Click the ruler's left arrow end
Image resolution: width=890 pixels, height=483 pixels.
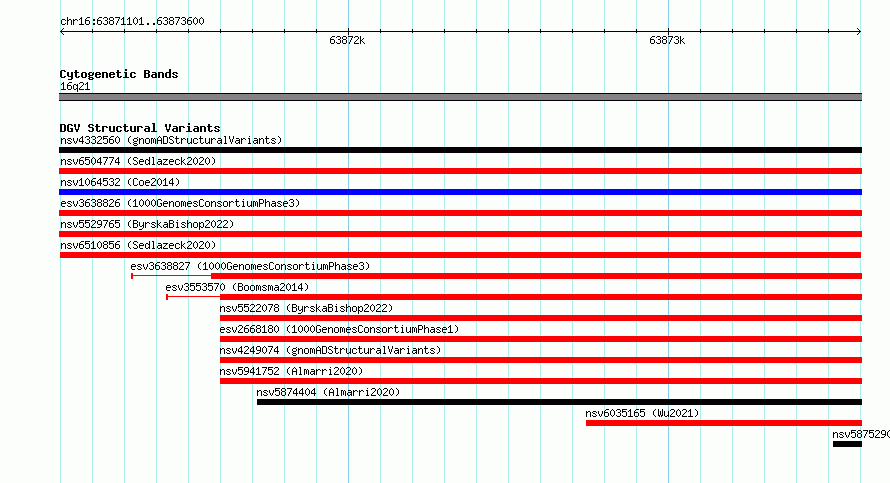tap(62, 31)
